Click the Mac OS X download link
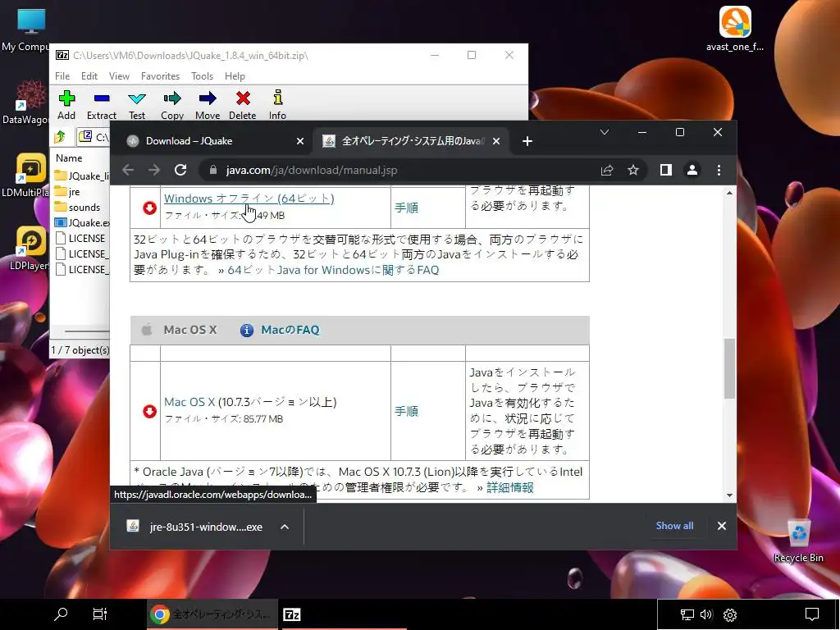Image resolution: width=840 pixels, height=630 pixels. click(x=189, y=402)
